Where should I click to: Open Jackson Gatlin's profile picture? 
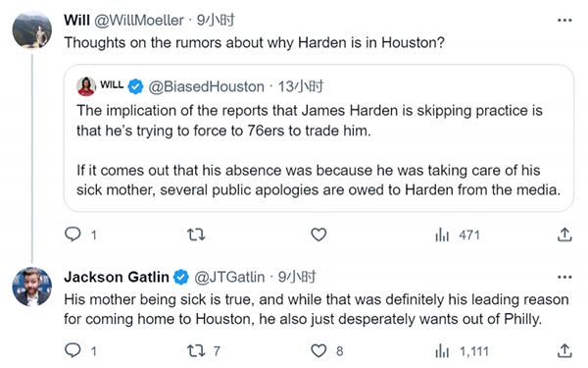point(32,287)
